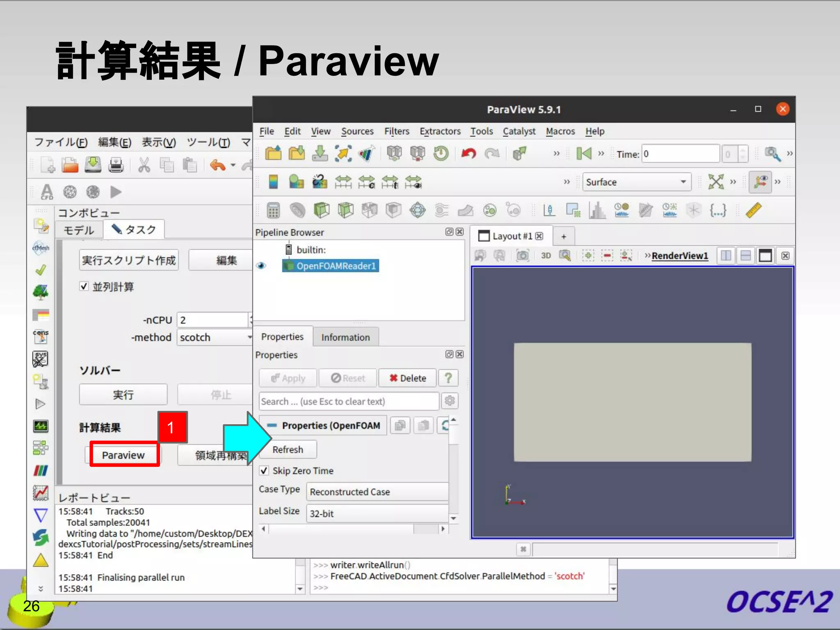The image size is (840, 630).
Task: Open undo history dropdown arrow in FreeCAD
Action: click(x=233, y=165)
